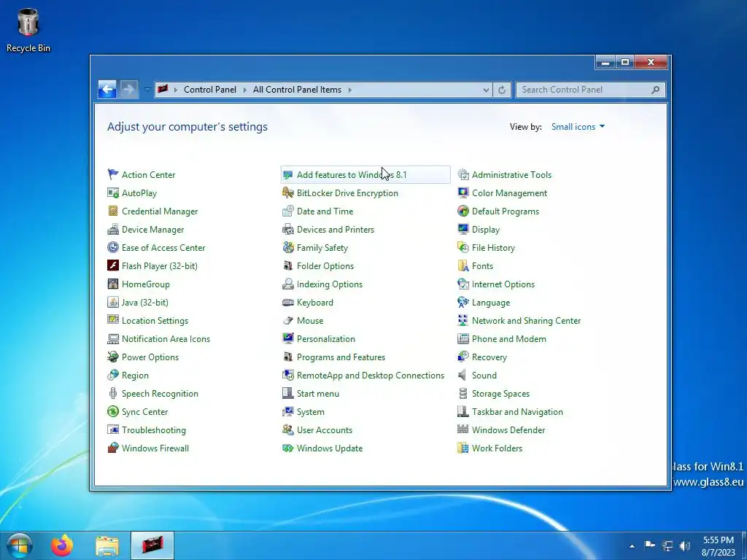Click the Control Panel taskbar button
The height and width of the screenshot is (560, 747).
152,545
